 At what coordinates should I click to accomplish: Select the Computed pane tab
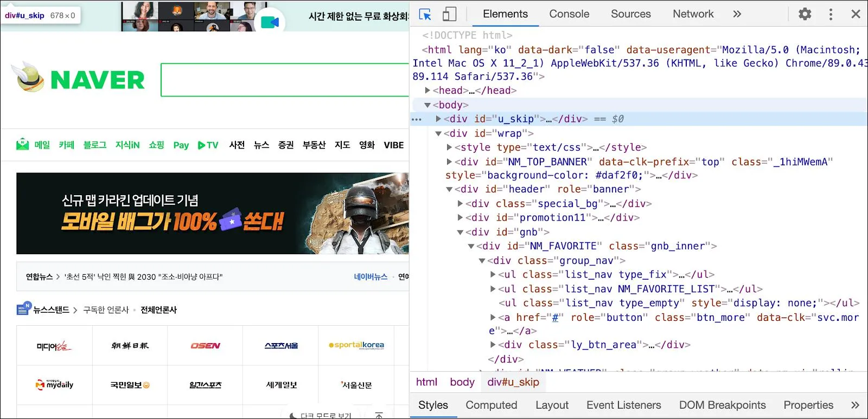(x=492, y=405)
